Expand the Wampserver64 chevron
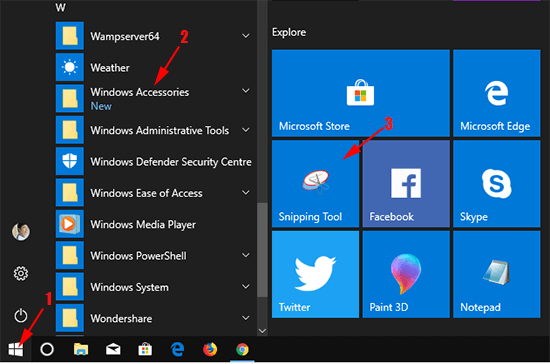 tap(246, 36)
